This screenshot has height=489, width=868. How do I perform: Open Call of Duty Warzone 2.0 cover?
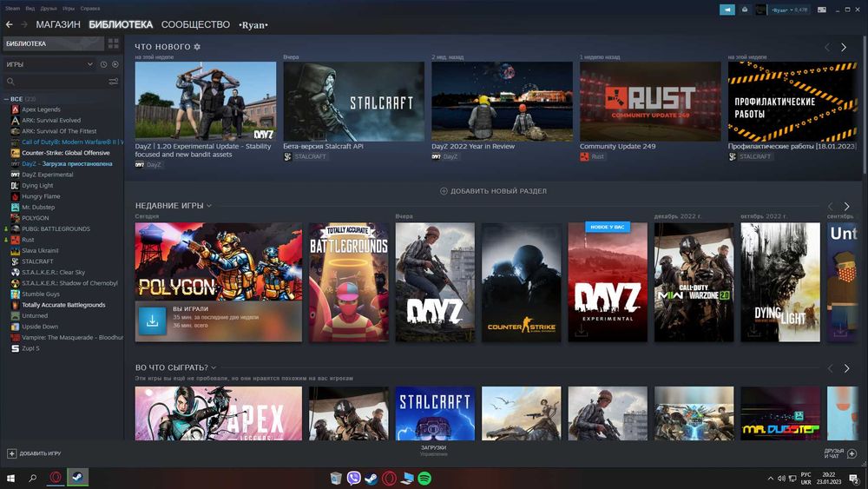694,282
